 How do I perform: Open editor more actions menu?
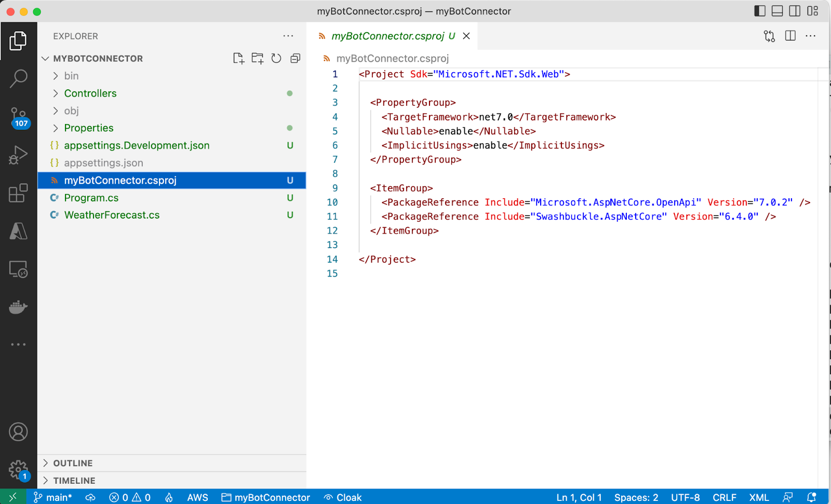[811, 36]
